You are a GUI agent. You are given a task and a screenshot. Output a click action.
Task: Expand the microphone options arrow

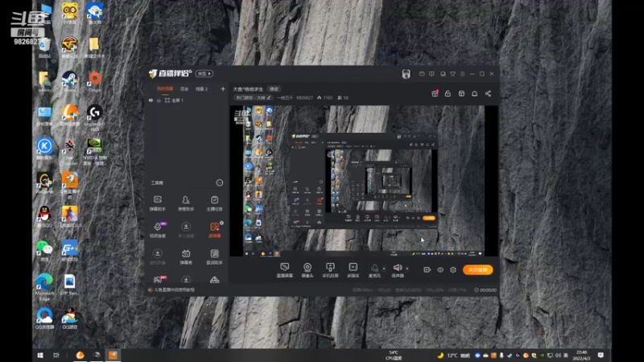point(384,269)
